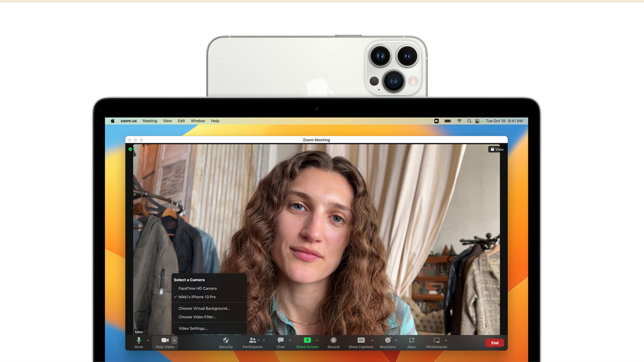The height and width of the screenshot is (362, 644).
Task: Open the View menu in menu bar
Action: [167, 121]
